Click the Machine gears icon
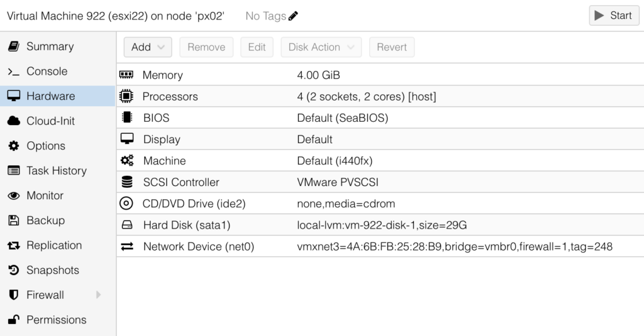The image size is (644, 336). click(x=127, y=161)
